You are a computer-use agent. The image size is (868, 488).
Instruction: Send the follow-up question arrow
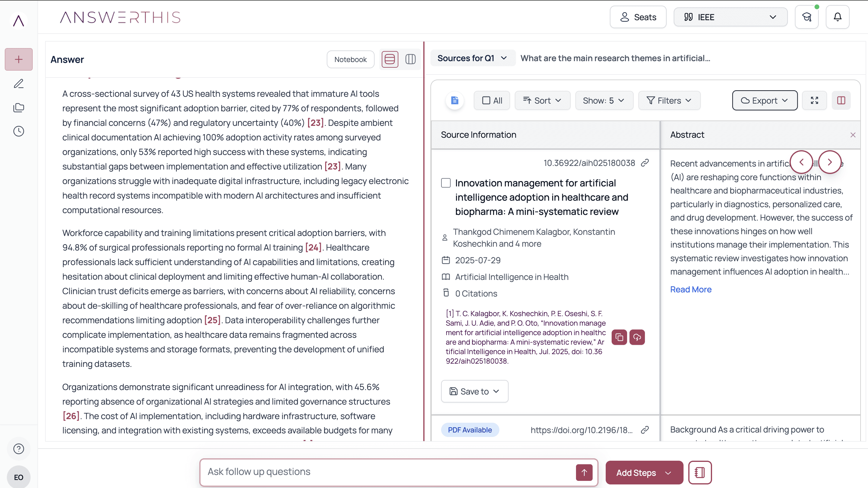584,472
